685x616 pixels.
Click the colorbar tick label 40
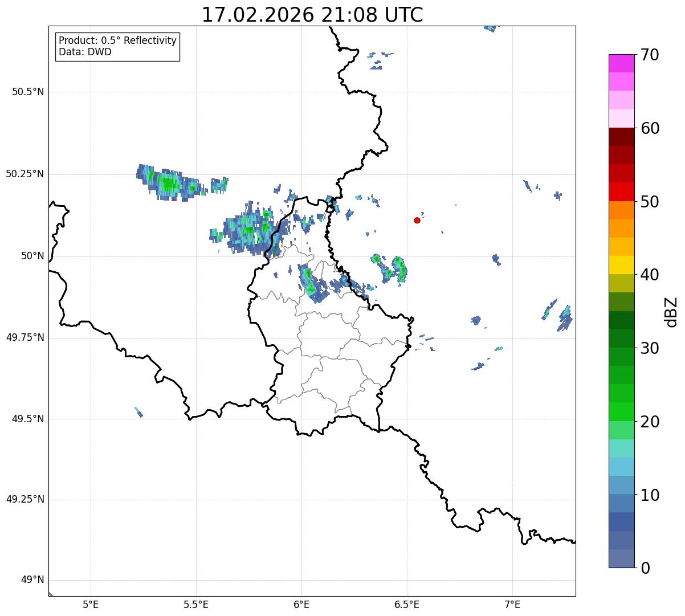(650, 275)
